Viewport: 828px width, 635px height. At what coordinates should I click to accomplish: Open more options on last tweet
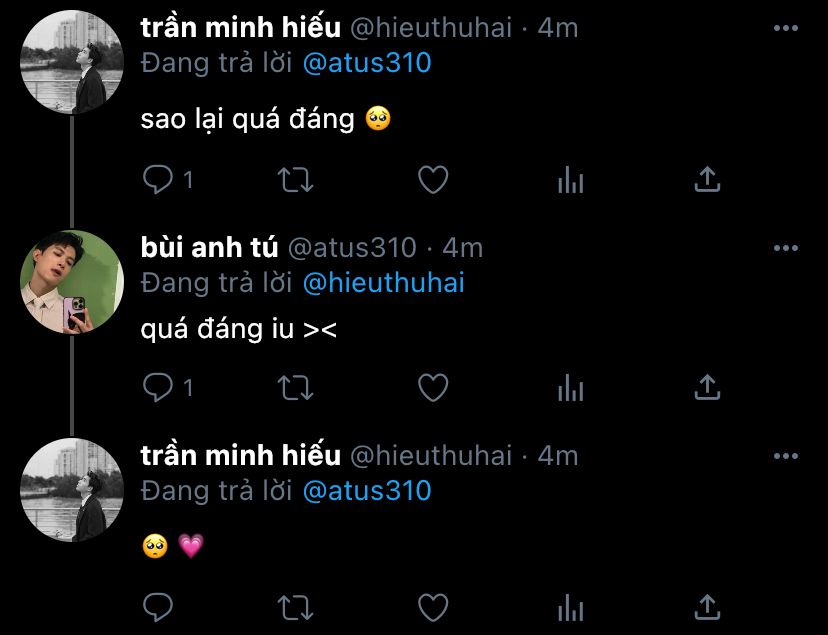click(786, 456)
